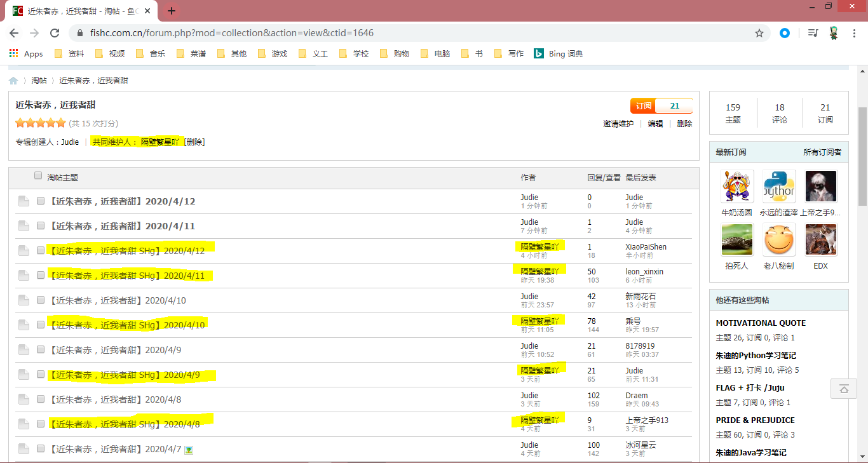
Task: Switch to the 近朱者赤 browser tab
Action: (x=83, y=11)
